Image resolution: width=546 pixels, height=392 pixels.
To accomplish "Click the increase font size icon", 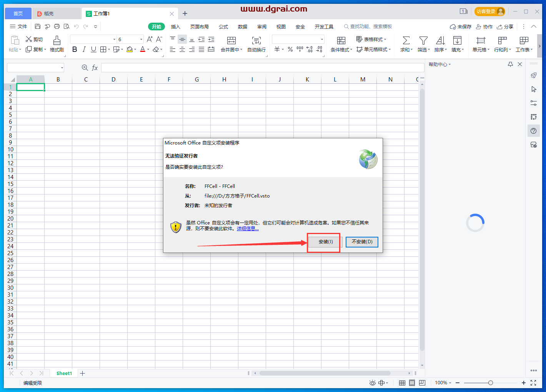I will (x=150, y=39).
